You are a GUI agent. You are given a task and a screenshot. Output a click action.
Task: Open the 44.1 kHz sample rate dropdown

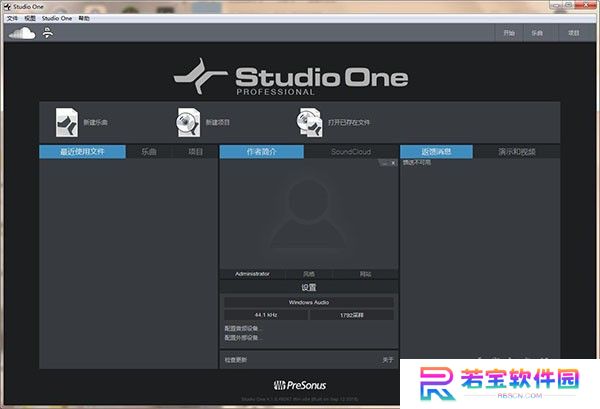coord(266,315)
